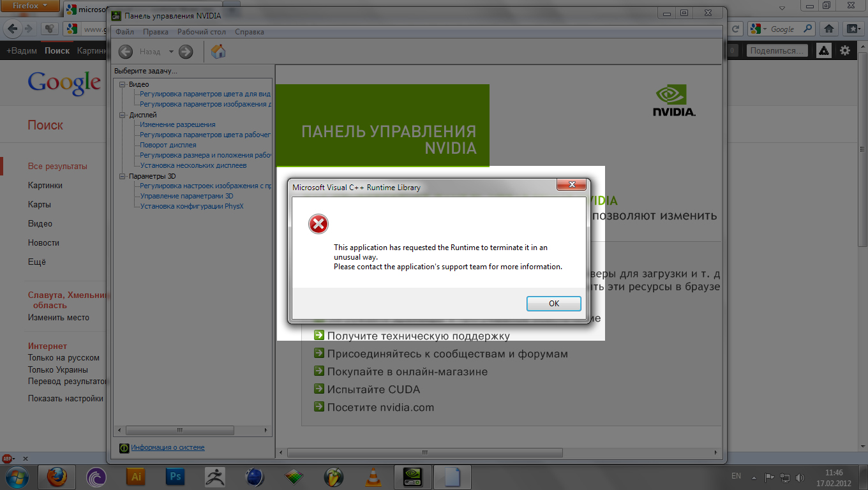Click the NVIDIA panel Forward arrow button
This screenshot has height=490, width=868.
pyautogui.click(x=186, y=52)
